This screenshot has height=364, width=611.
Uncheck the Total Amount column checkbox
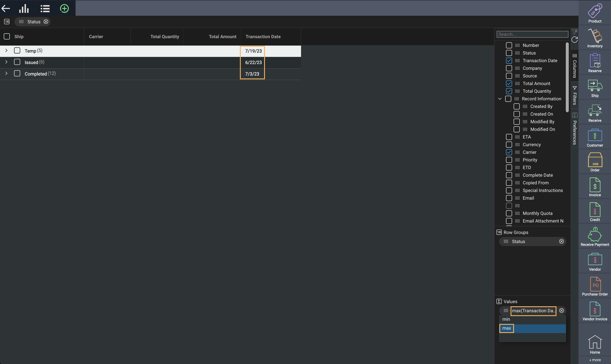click(509, 83)
